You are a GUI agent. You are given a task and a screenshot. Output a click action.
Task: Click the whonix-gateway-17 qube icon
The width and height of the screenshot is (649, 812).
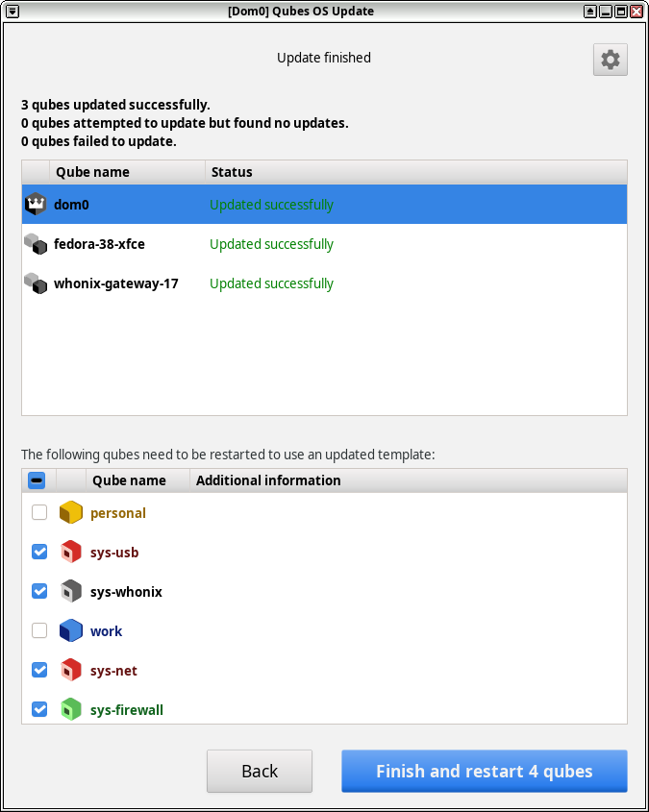point(36,283)
